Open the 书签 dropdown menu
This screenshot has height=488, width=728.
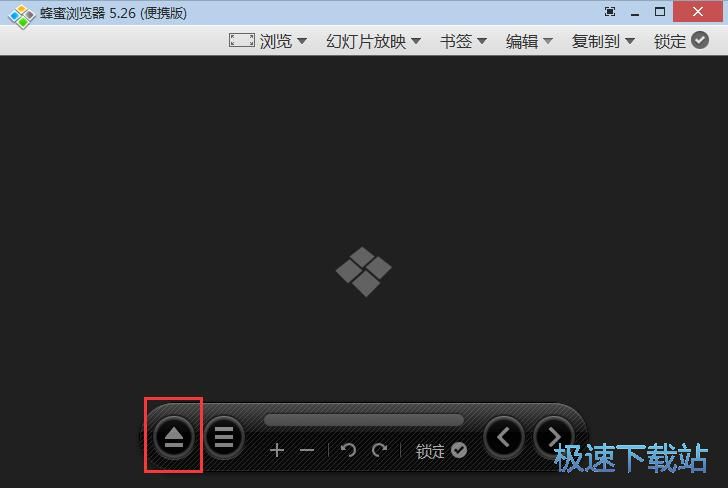point(463,41)
